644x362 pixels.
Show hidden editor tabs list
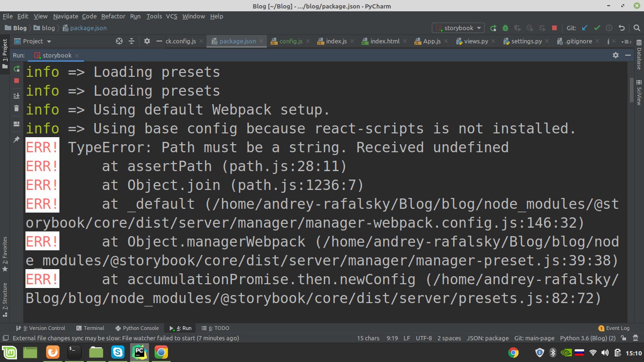click(x=627, y=41)
